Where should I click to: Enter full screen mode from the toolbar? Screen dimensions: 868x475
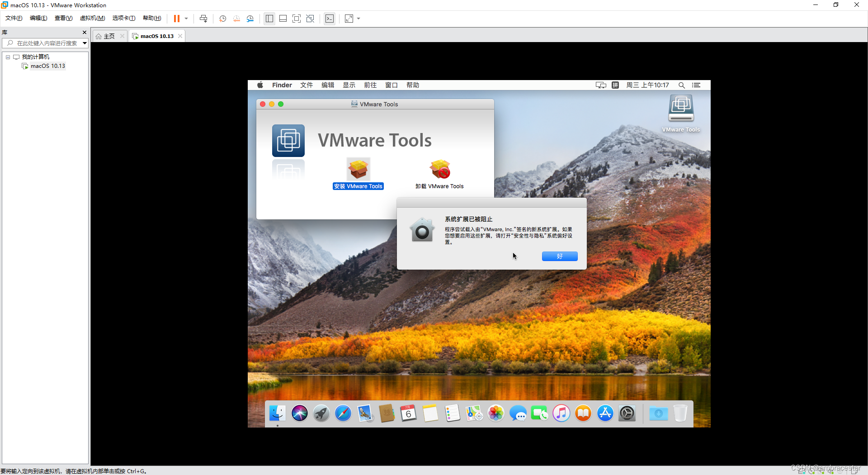297,19
